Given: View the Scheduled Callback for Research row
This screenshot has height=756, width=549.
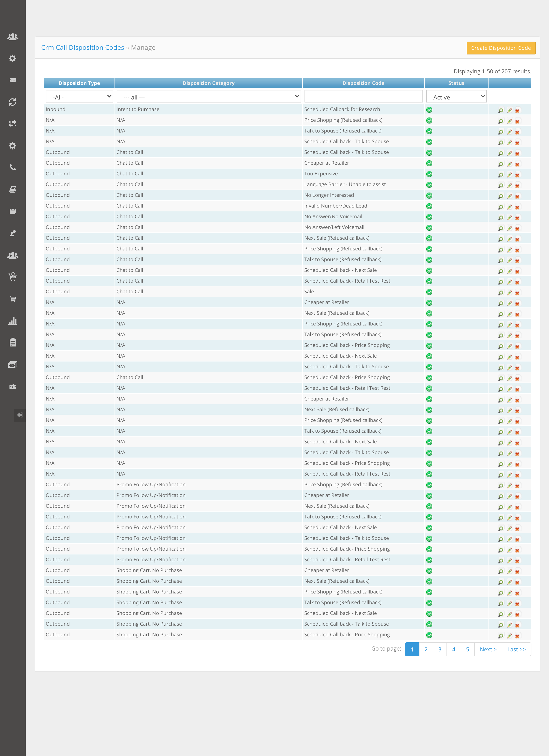Looking at the screenshot, I should [x=500, y=110].
